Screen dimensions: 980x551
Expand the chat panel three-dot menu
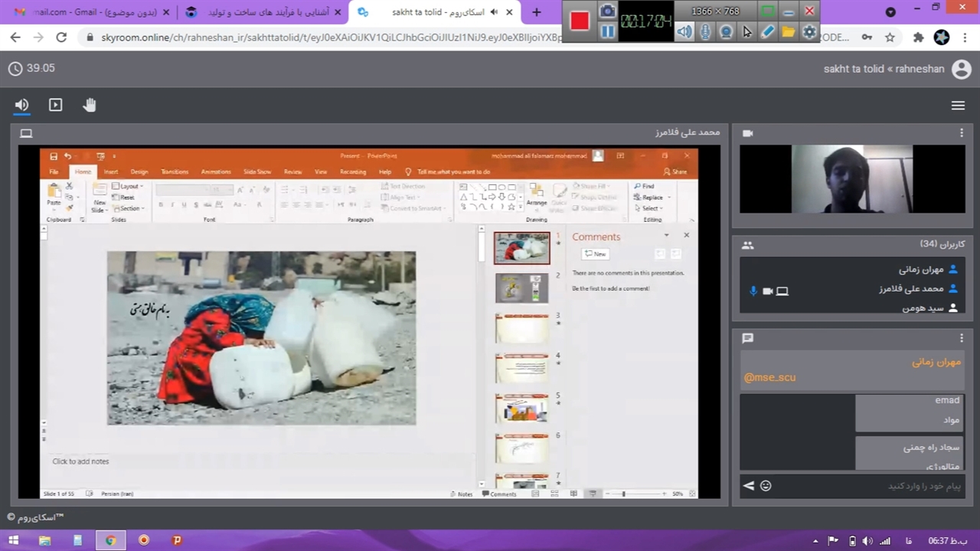tap(962, 338)
